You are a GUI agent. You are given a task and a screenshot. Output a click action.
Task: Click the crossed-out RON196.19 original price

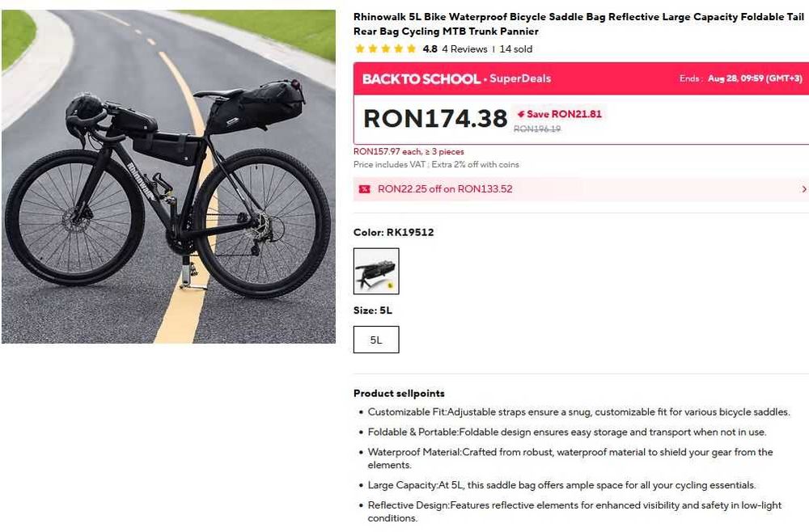tap(537, 129)
